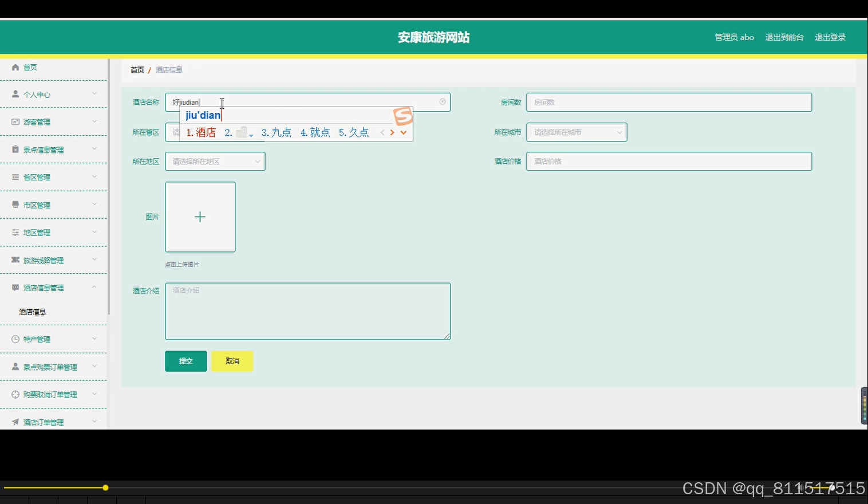Click the sliders icon beside 地区管理
Image resolution: width=868 pixels, height=504 pixels.
click(15, 232)
